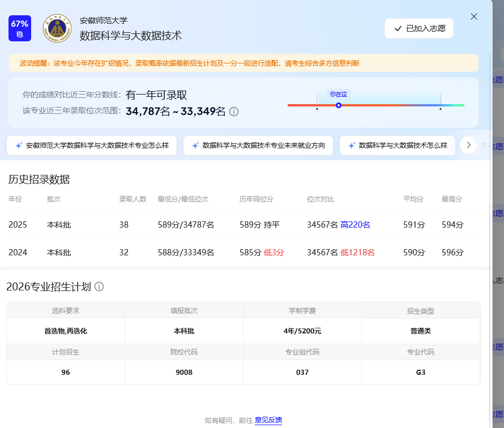The image size is (504, 428).
Task: Click the 已加入志愿 button
Action: click(419, 29)
